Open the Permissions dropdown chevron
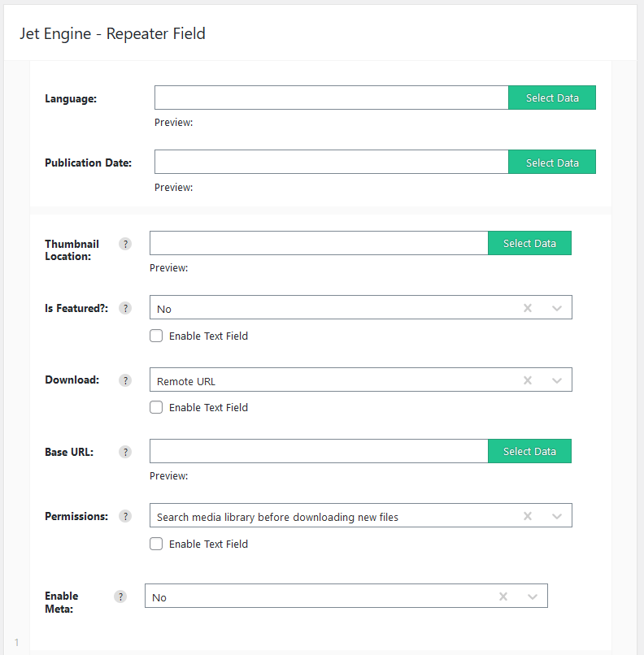The width and height of the screenshot is (644, 655). (557, 517)
